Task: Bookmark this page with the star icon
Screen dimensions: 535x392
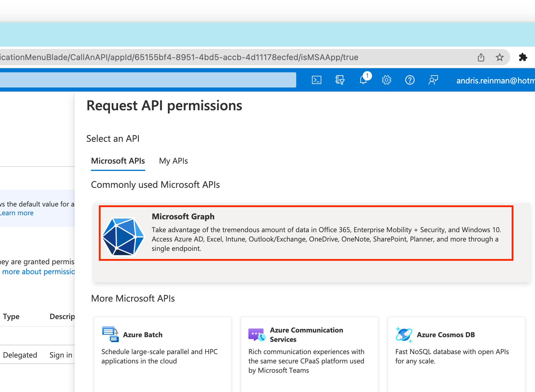Action: [x=500, y=57]
